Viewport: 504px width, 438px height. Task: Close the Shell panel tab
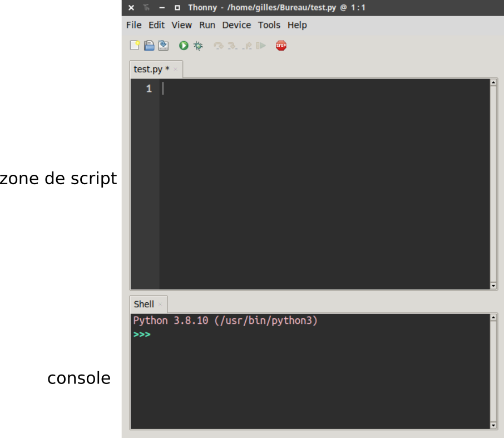(160, 304)
